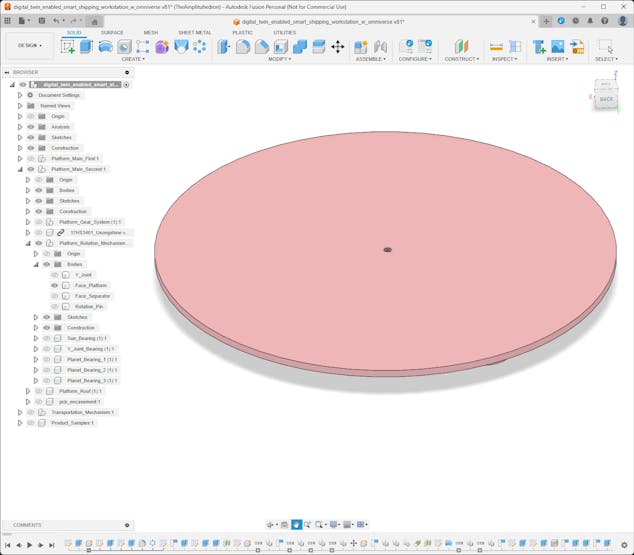
Task: Toggle visibility of Face_Platform body
Action: coord(55,285)
